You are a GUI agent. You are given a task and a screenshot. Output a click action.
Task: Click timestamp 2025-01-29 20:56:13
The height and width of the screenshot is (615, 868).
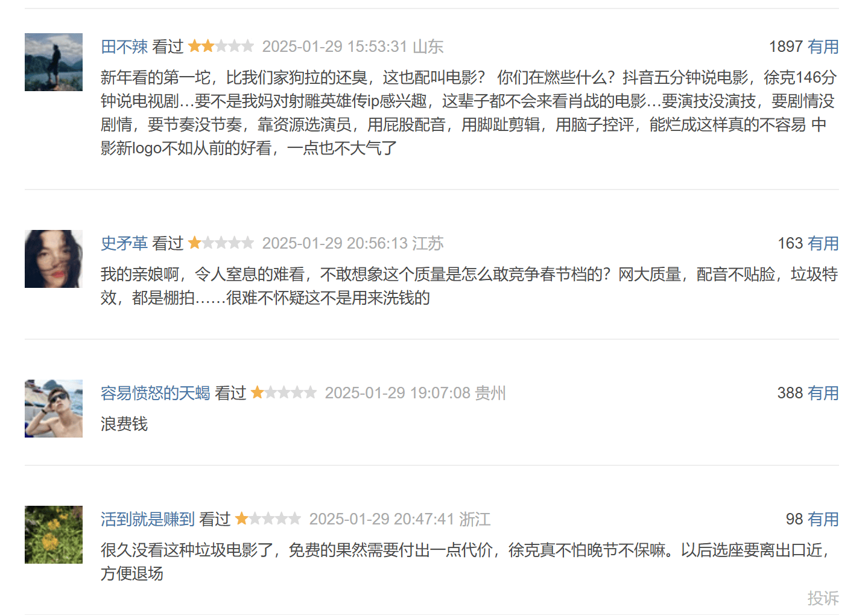pos(335,243)
